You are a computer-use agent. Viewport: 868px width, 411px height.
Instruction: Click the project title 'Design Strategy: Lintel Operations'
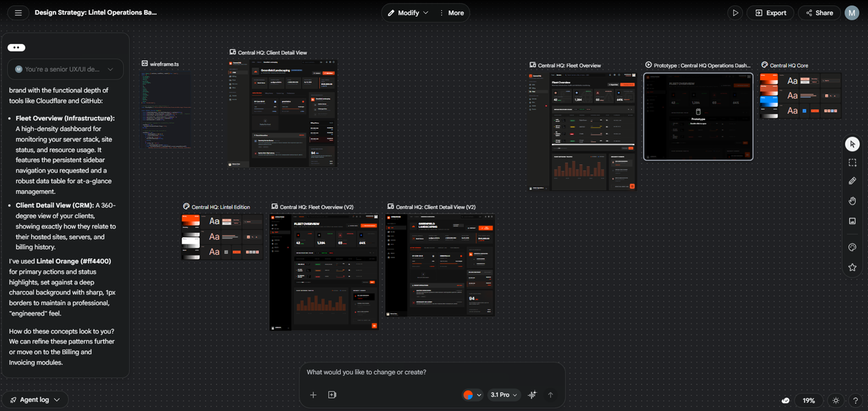95,12
